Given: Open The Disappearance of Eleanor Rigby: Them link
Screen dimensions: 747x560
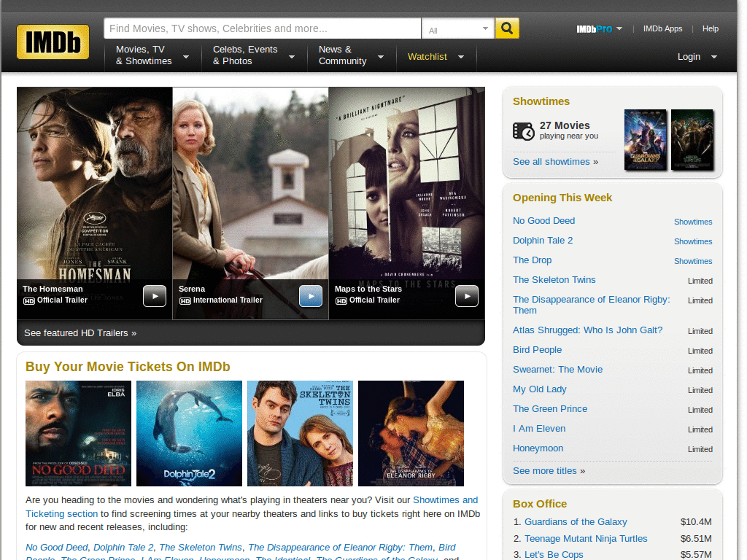Looking at the screenshot, I should 591,305.
